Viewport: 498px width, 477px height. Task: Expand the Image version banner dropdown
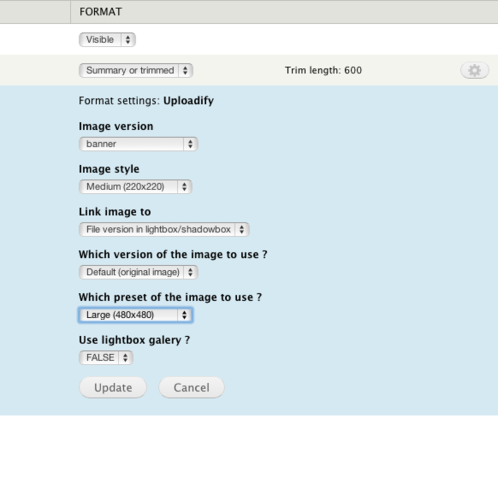coord(138,144)
